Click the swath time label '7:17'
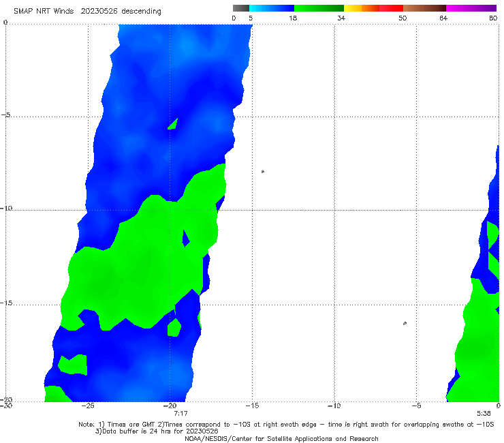Screen dimensions: 504x443 (x=180, y=414)
